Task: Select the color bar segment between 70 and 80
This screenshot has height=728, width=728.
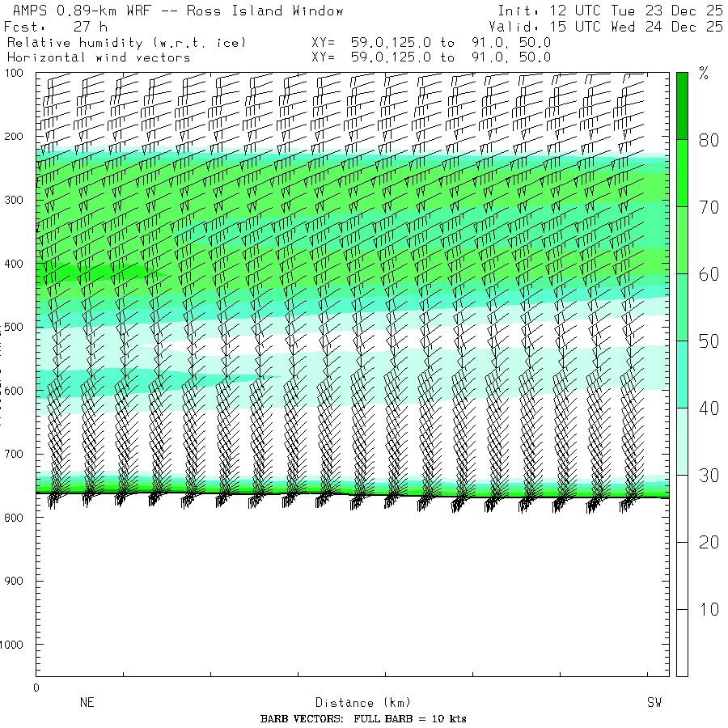Action: click(x=682, y=172)
